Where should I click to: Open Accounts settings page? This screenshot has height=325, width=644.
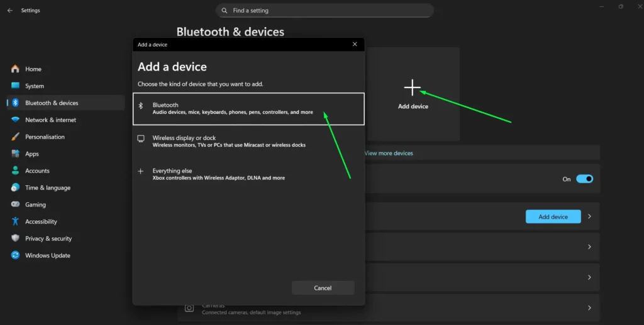tap(65, 170)
